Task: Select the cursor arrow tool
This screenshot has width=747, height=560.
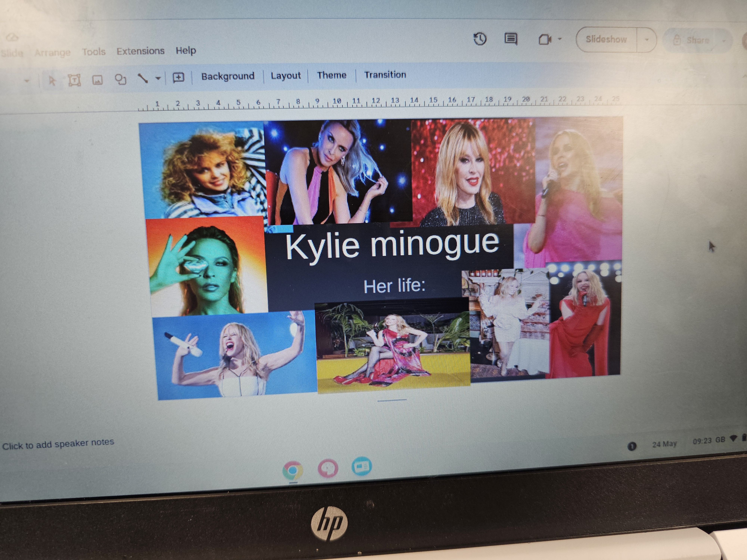Action: pyautogui.click(x=52, y=81)
